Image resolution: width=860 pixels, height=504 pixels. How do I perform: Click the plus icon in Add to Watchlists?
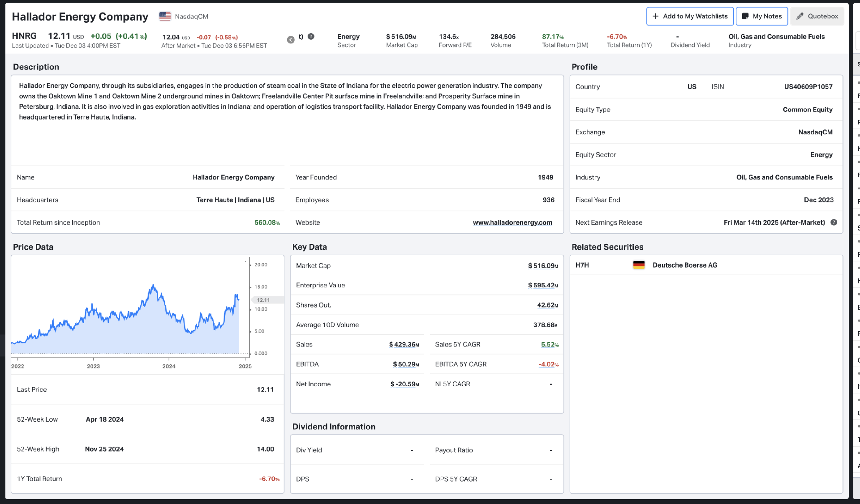(x=655, y=17)
